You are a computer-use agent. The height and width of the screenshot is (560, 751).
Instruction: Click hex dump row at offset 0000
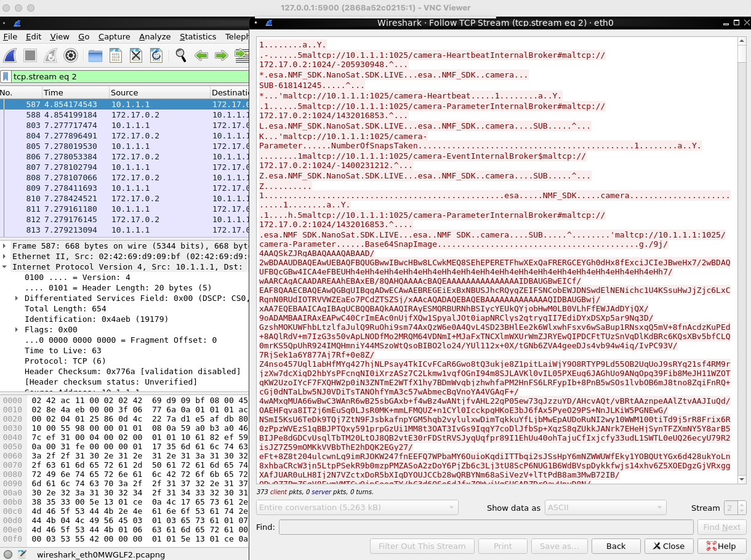124,400
